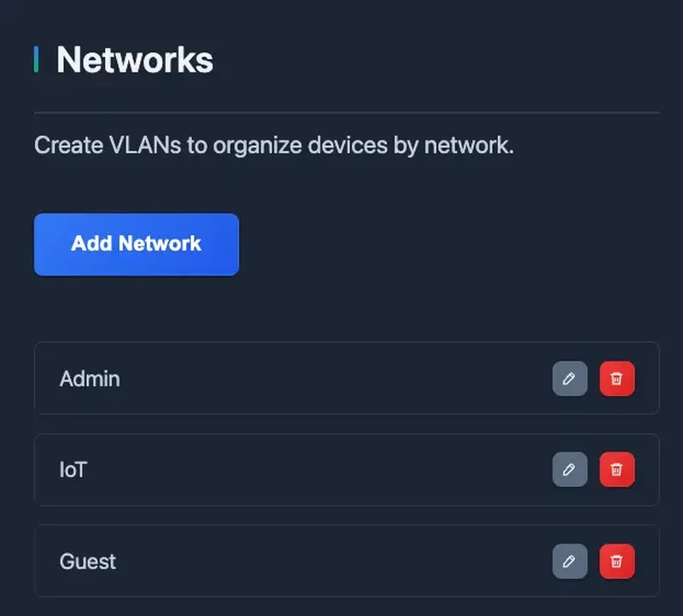Remove the Guest VLAN via the trash icon
Viewport: 683px width, 616px height.
(x=617, y=561)
